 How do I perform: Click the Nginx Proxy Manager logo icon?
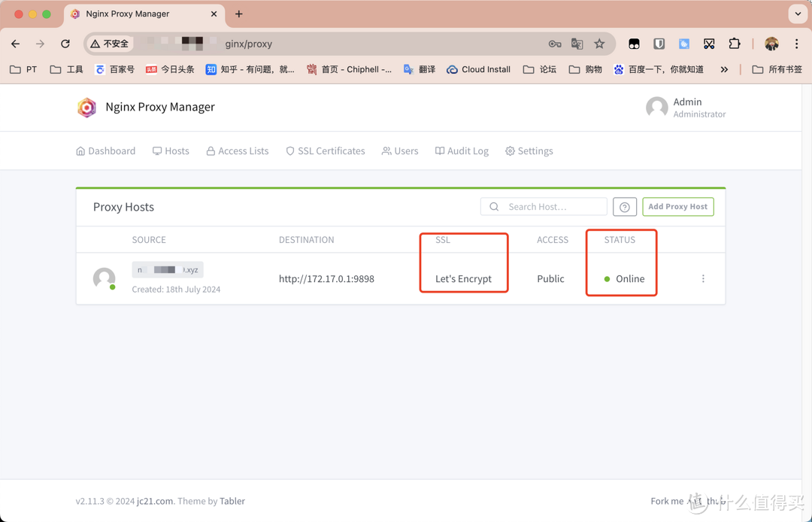point(86,108)
